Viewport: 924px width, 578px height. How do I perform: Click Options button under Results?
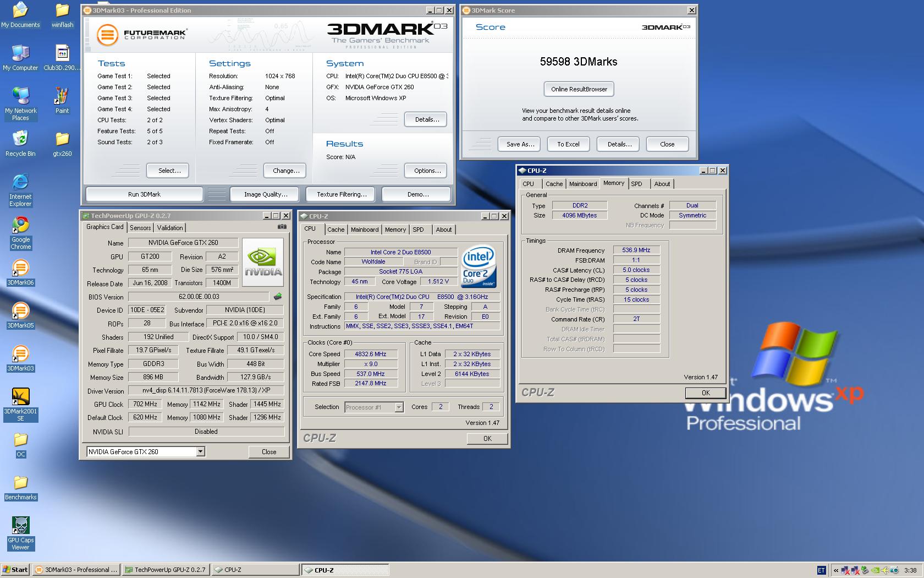pos(426,171)
